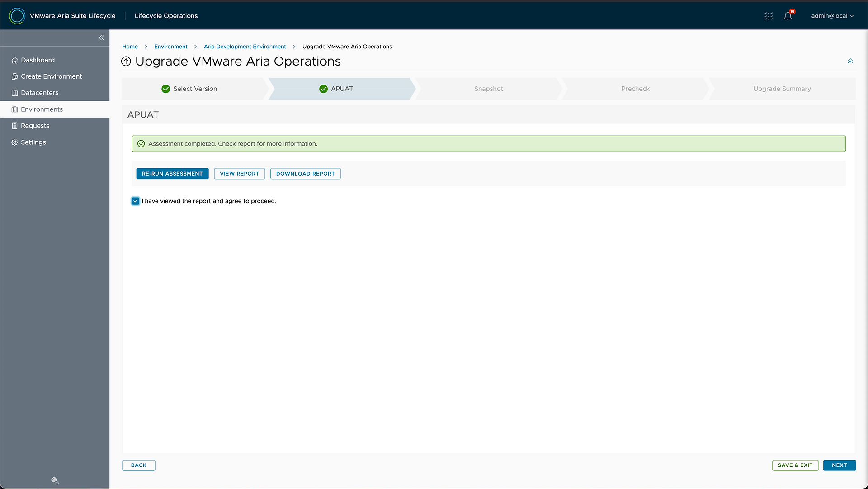
Task: Click the APUAT section heading
Action: pos(143,115)
